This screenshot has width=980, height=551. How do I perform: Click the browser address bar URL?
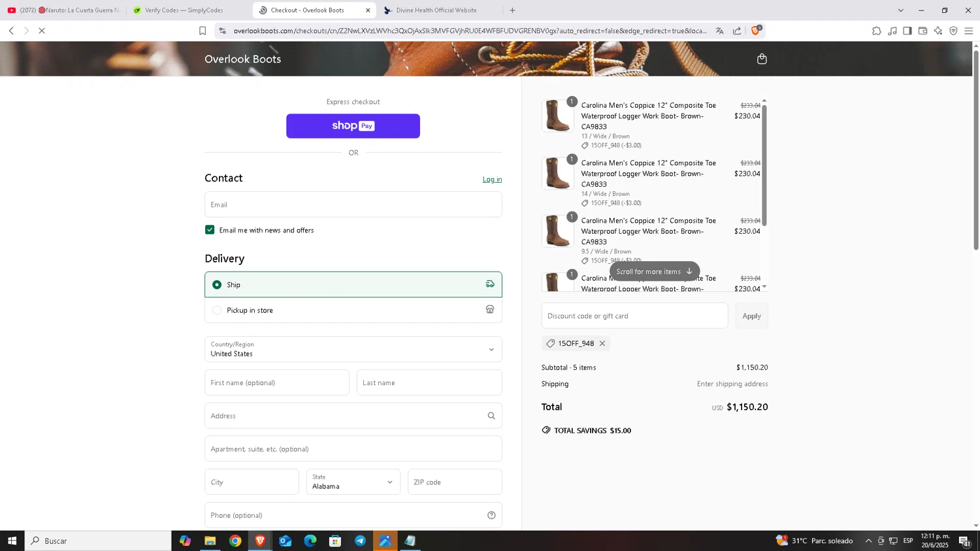(x=470, y=31)
